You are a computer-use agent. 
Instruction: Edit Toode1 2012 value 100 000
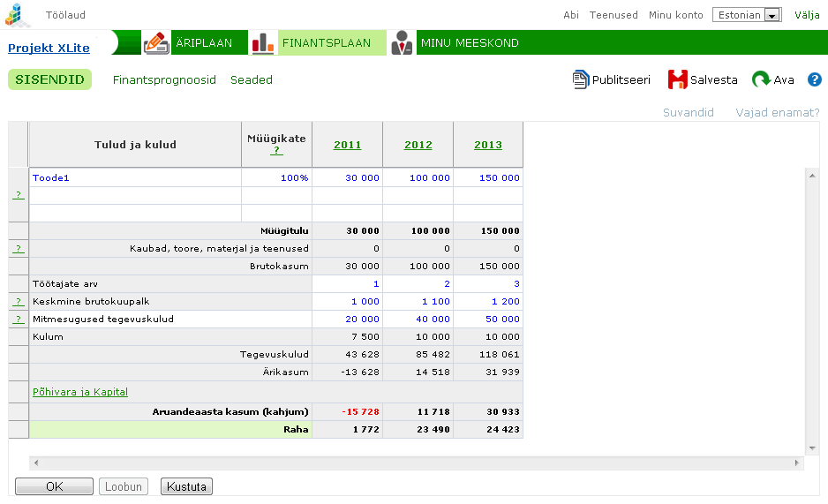(x=418, y=177)
